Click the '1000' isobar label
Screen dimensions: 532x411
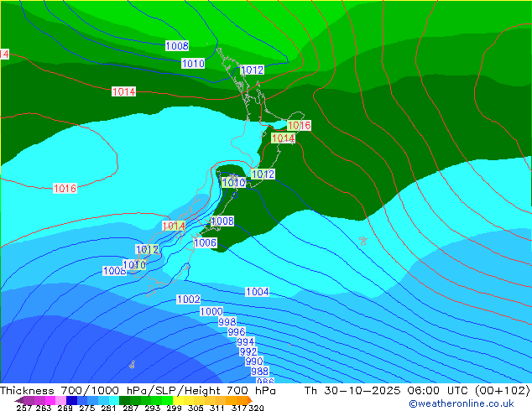(211, 312)
